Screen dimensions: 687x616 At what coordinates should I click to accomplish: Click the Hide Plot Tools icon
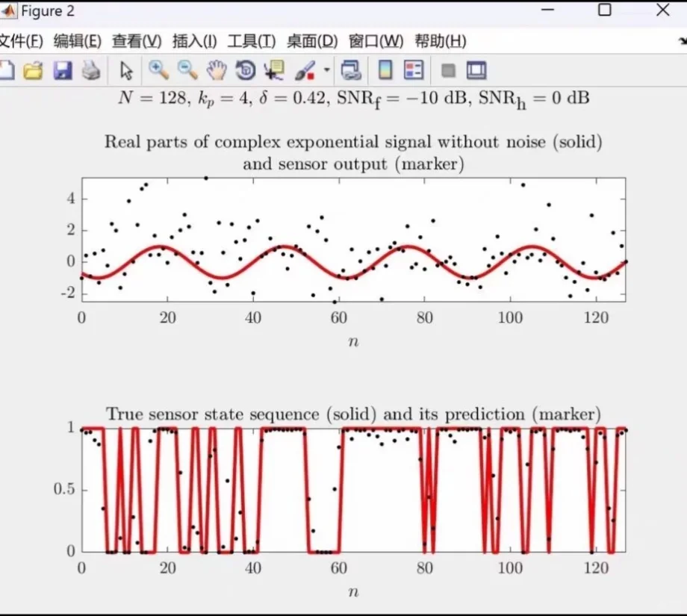click(448, 70)
